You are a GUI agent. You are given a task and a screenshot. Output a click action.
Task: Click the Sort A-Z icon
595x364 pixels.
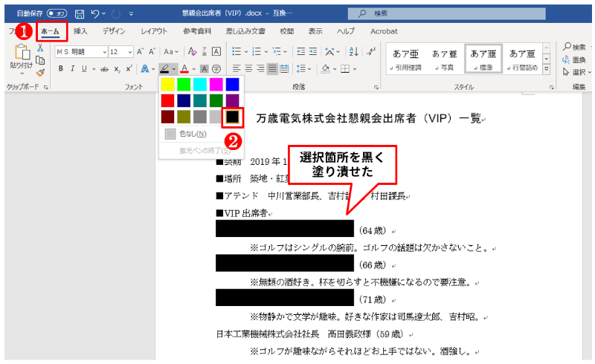(353, 51)
